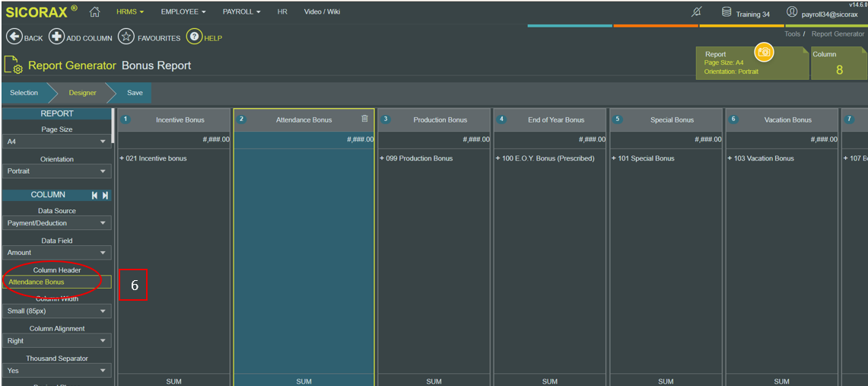Image resolution: width=868 pixels, height=386 pixels.
Task: Open the Column Alignment dropdown
Action: (56, 341)
